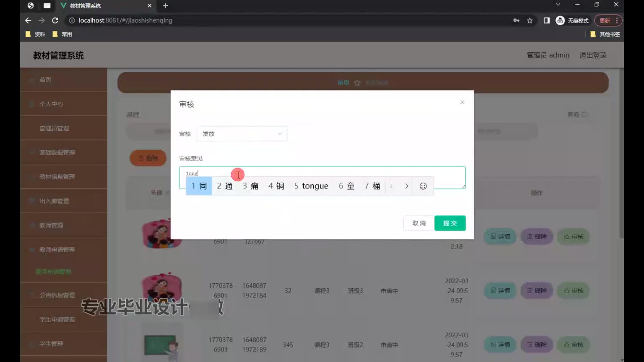
Task: Open a new browser tab
Action: tap(165, 6)
